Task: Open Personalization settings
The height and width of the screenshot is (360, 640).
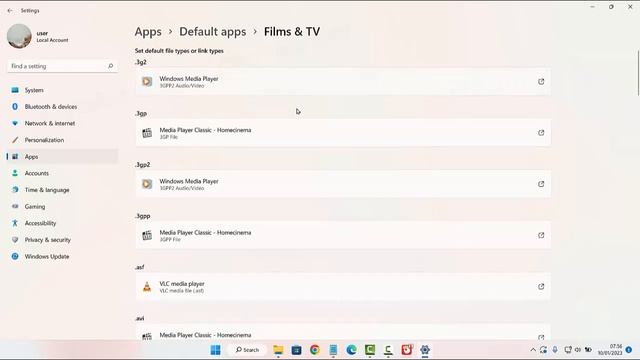Action: [62, 140]
